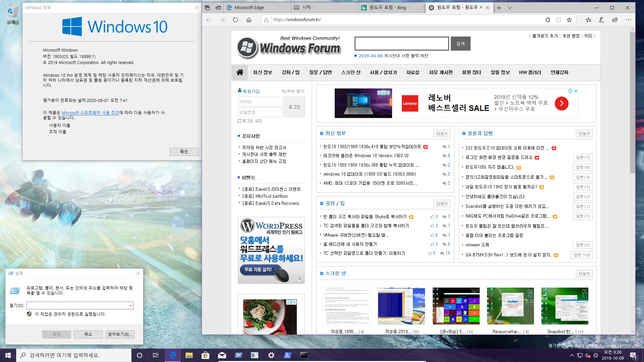This screenshot has height=362, width=644.
Task: Switch to the 윈도우 포럼 - Bing tab
Action: click(x=392, y=8)
